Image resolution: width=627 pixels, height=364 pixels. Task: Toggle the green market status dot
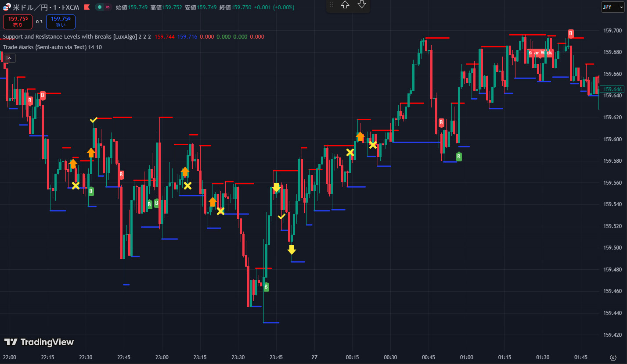100,7
